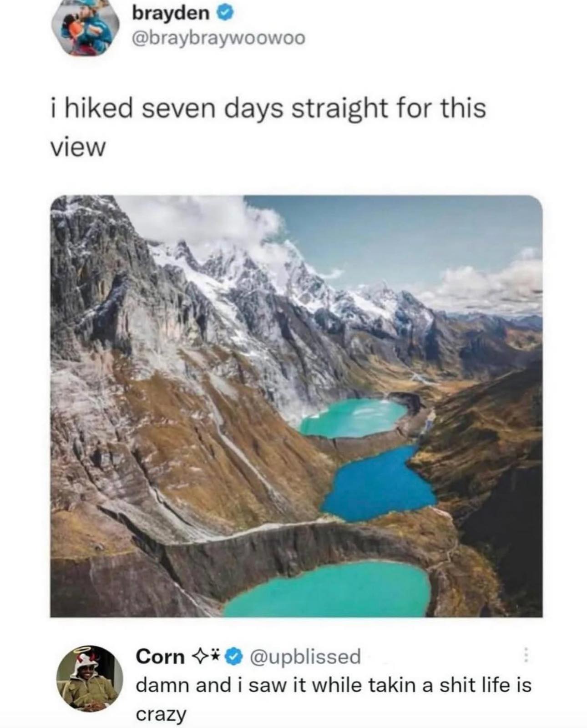Click Corn's blue verified checkmark
The image size is (587, 728).
click(233, 657)
